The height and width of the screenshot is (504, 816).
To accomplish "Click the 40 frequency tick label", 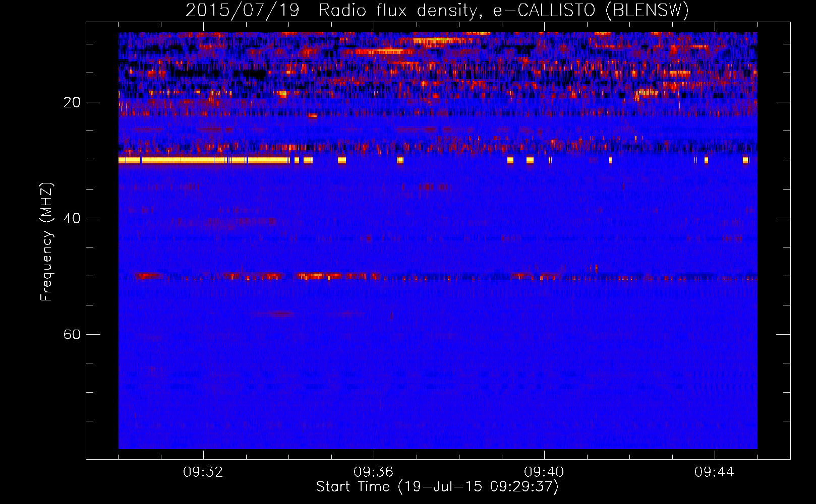I will (x=72, y=218).
